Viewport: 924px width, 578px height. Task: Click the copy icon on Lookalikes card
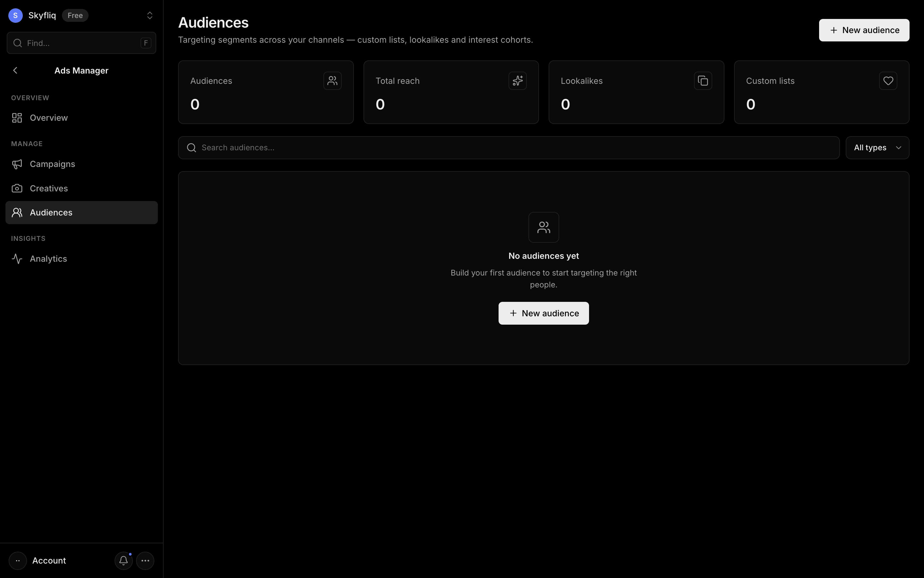click(x=703, y=81)
